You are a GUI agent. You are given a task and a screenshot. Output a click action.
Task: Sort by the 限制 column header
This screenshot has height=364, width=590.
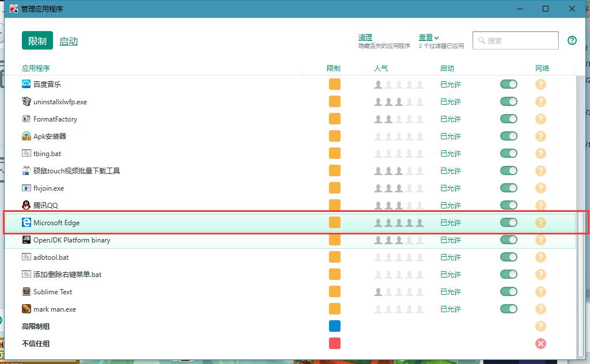[334, 68]
